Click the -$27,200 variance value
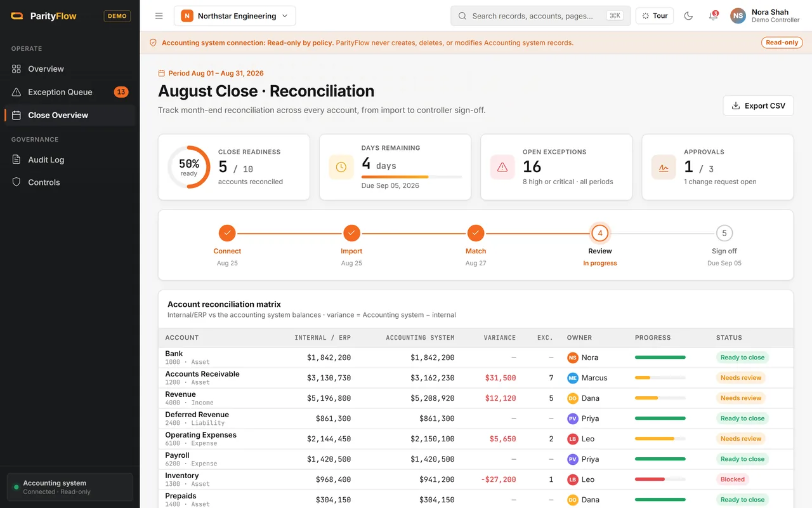The height and width of the screenshot is (508, 812). click(498, 479)
